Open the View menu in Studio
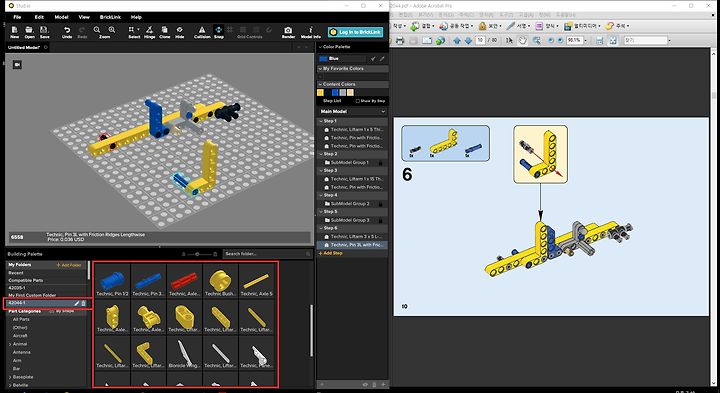Viewport: 720px width, 393px height. tap(84, 17)
